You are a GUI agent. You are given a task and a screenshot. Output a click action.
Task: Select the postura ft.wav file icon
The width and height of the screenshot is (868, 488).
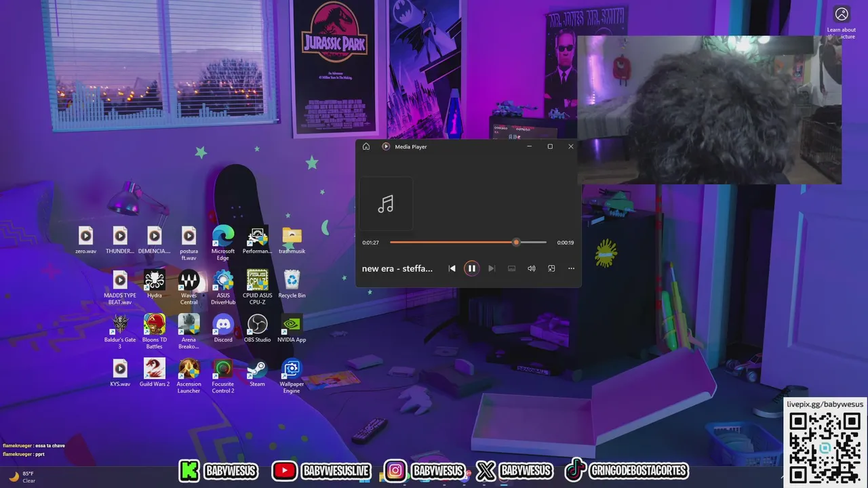[x=189, y=243]
